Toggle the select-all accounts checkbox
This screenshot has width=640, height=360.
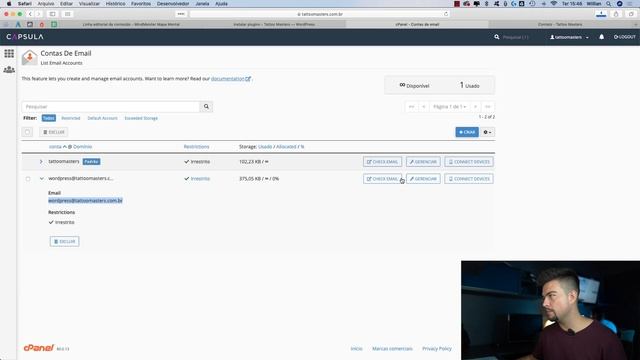[27, 132]
